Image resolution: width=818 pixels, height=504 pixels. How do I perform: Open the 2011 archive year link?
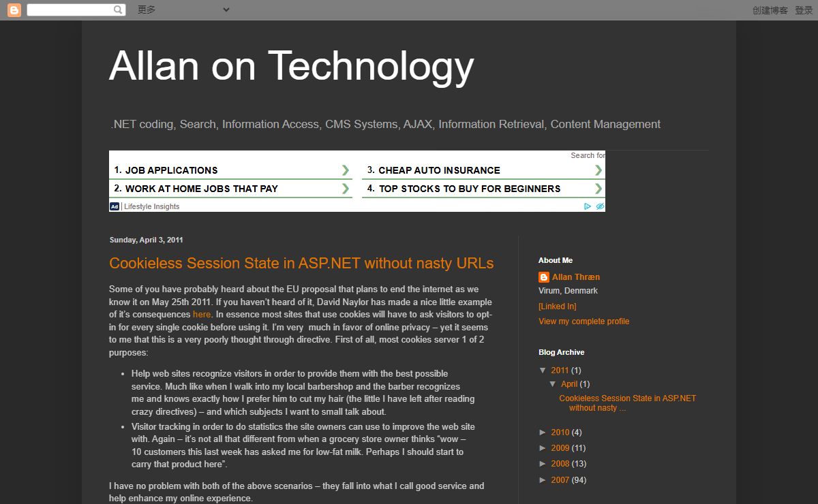560,371
